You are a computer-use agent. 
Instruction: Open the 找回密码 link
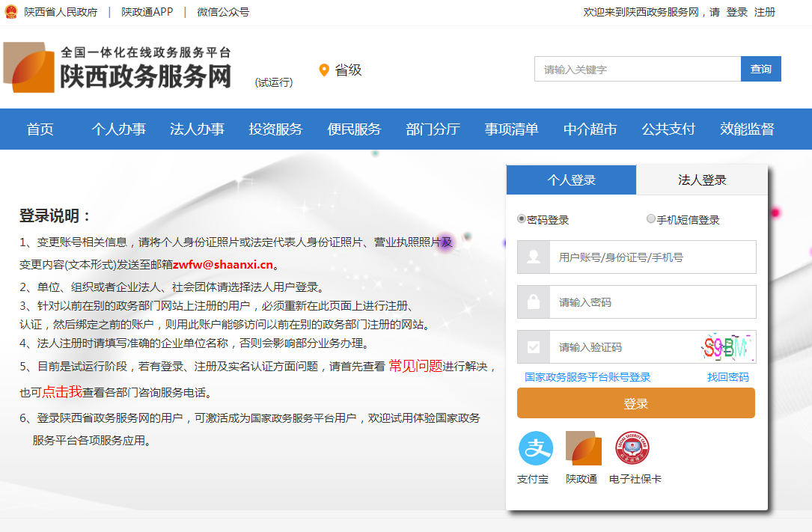(728, 377)
